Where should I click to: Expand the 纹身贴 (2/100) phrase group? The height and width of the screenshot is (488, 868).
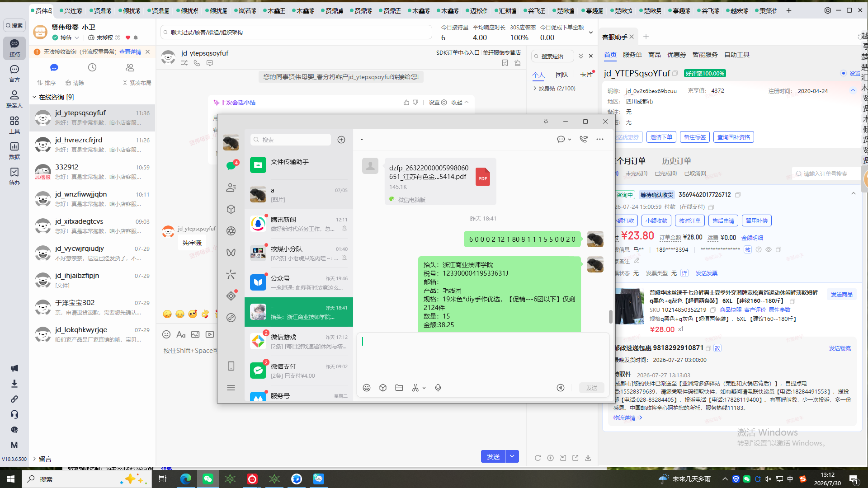535,89
